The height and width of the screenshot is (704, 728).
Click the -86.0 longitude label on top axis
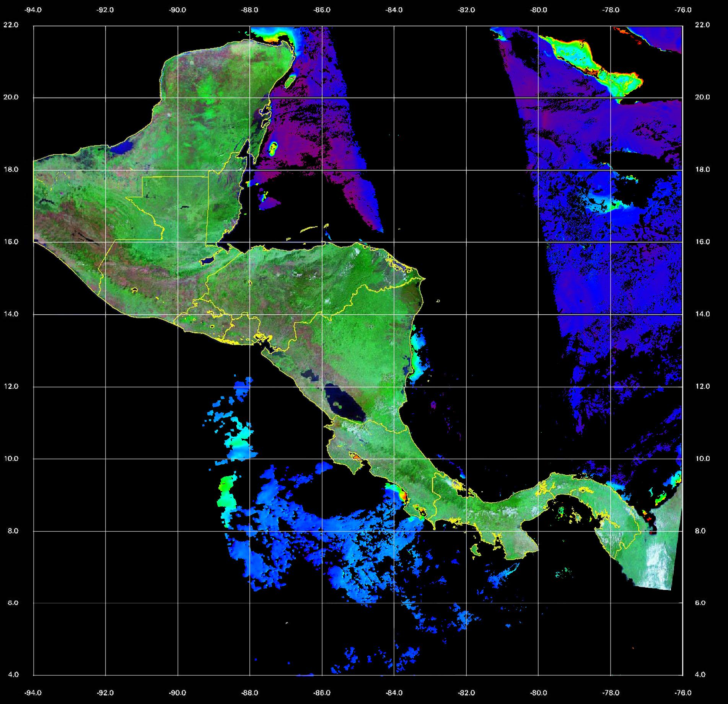(322, 10)
